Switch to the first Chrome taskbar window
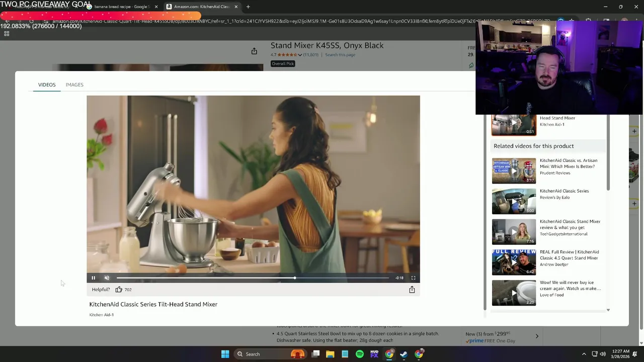 [389, 354]
